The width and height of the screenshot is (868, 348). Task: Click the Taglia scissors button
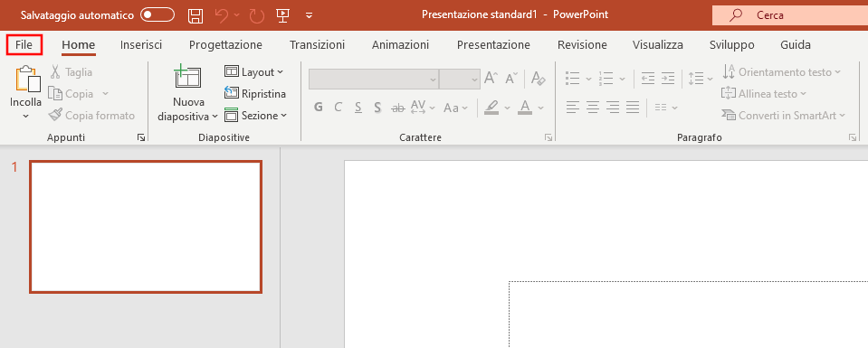click(x=71, y=72)
